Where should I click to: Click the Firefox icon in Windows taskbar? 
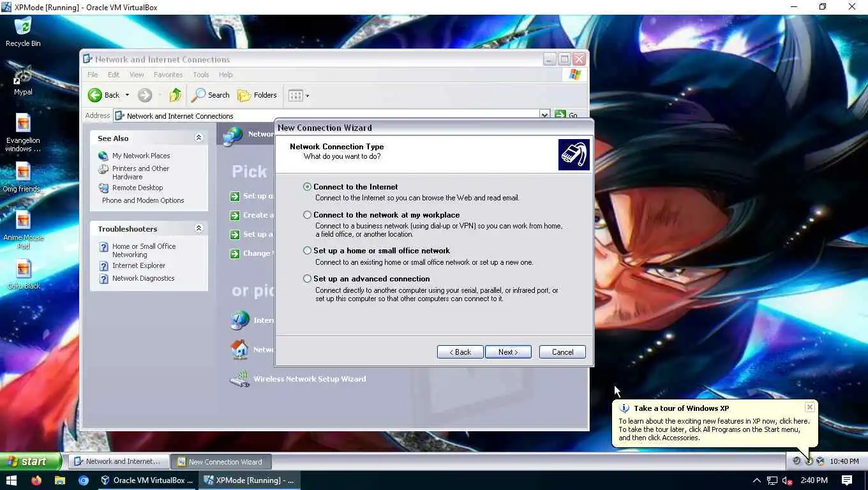pyautogui.click(x=36, y=480)
